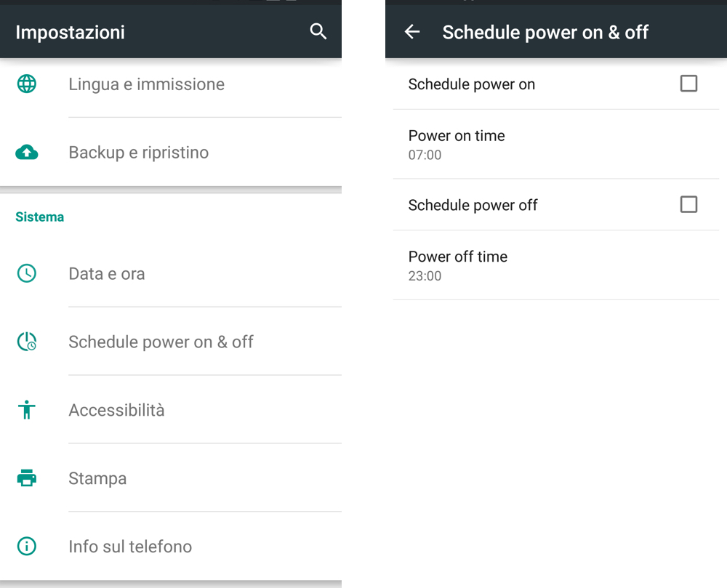The width and height of the screenshot is (727, 588).
Task: Open Data e ora settings
Action: [107, 274]
